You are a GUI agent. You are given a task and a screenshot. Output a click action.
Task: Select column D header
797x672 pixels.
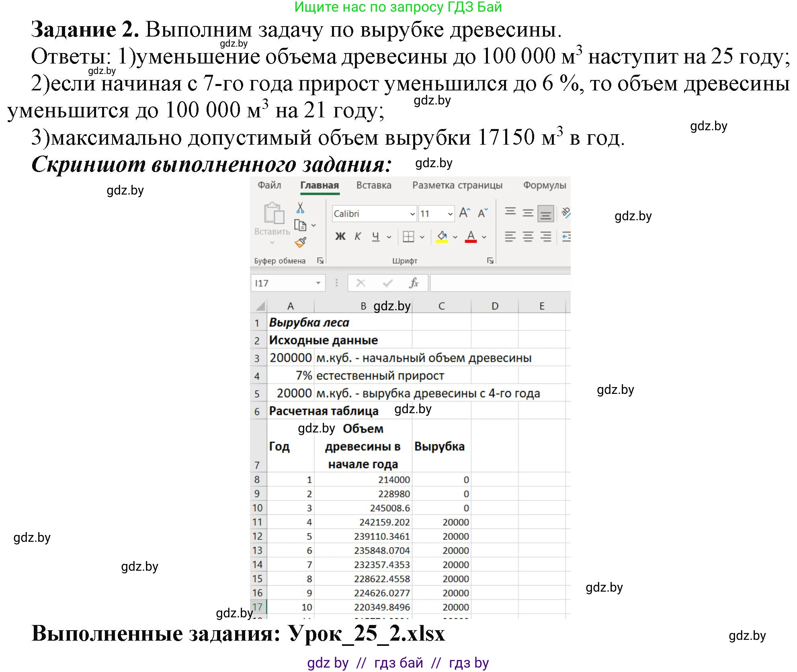point(495,306)
